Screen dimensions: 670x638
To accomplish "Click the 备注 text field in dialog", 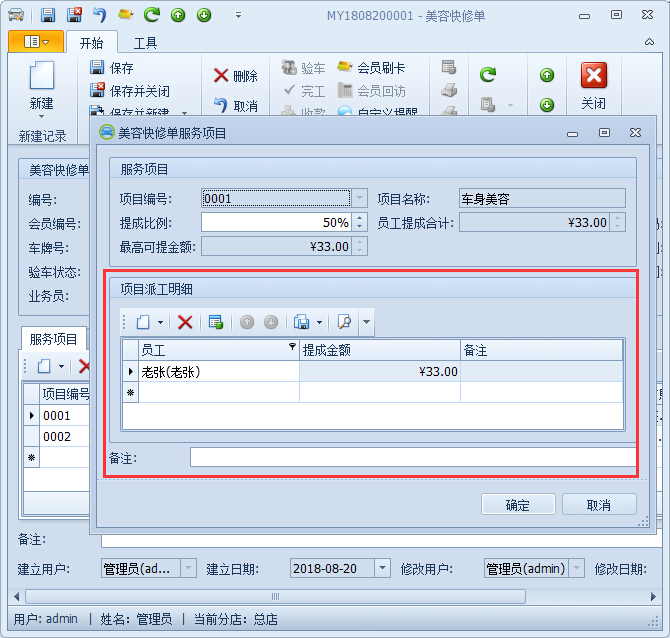I will (412, 457).
